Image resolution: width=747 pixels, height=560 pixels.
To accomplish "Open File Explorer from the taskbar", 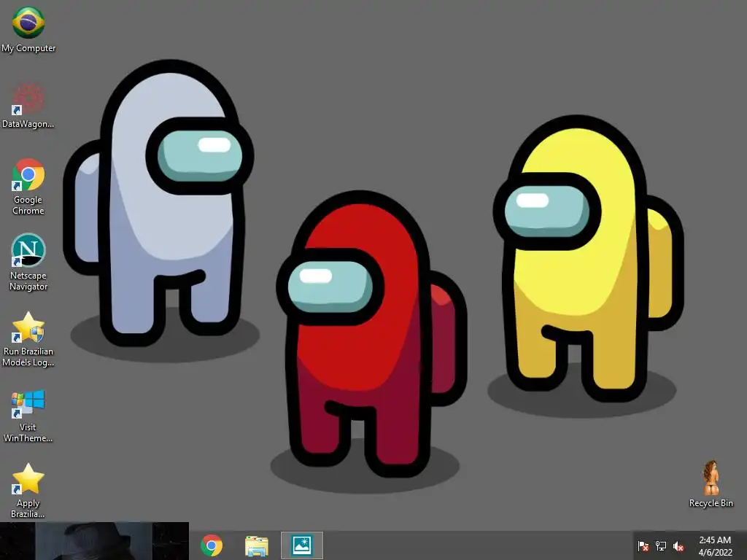I will [256, 545].
